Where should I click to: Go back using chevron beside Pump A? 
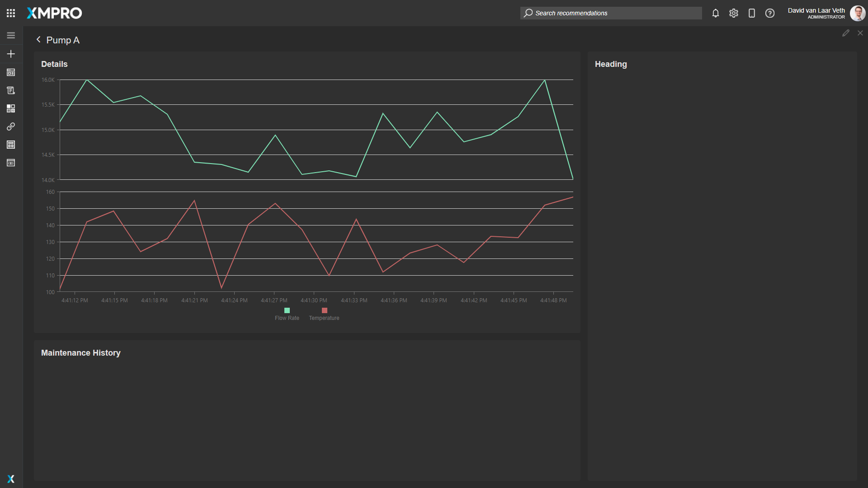coord(38,40)
